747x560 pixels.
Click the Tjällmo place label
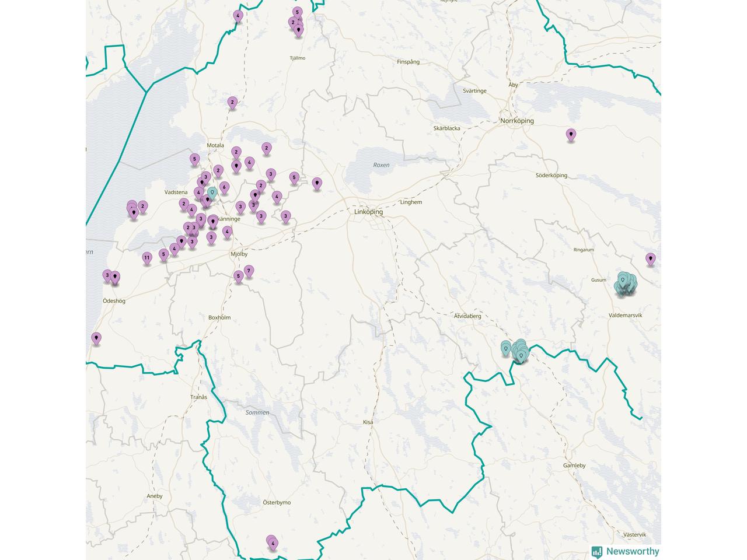click(298, 58)
